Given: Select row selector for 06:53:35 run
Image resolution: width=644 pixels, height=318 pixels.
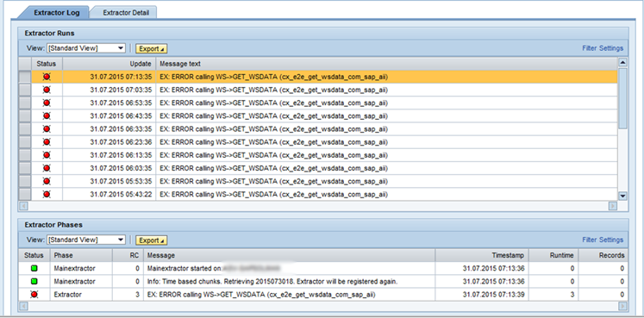Looking at the screenshot, I should point(25,103).
